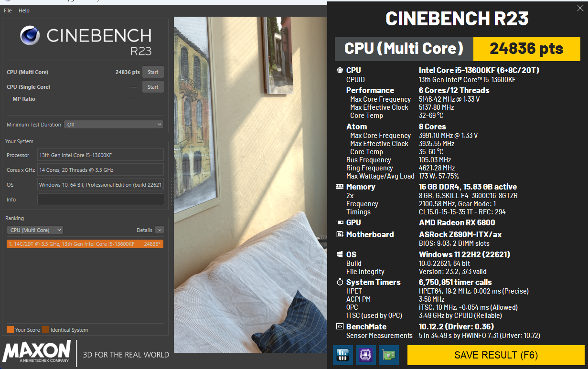This screenshot has height=369, width=588.
Task: Close the BenchMate result panel
Action: [x=580, y=8]
